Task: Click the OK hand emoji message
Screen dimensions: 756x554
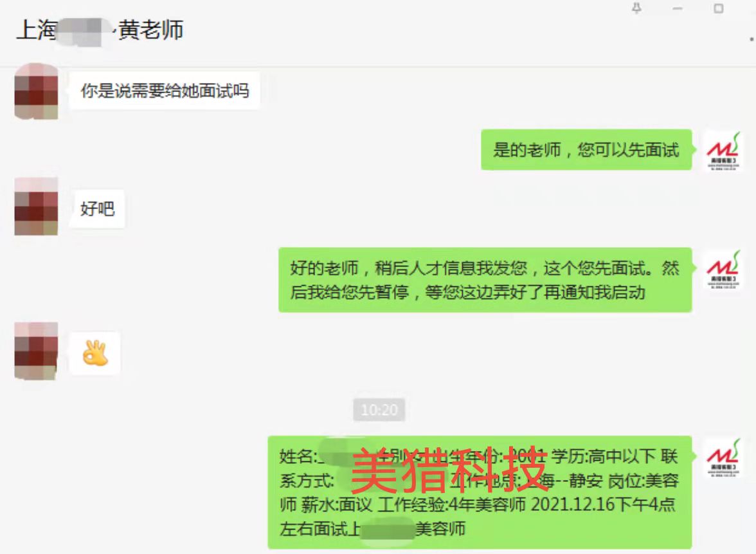Action: point(95,353)
